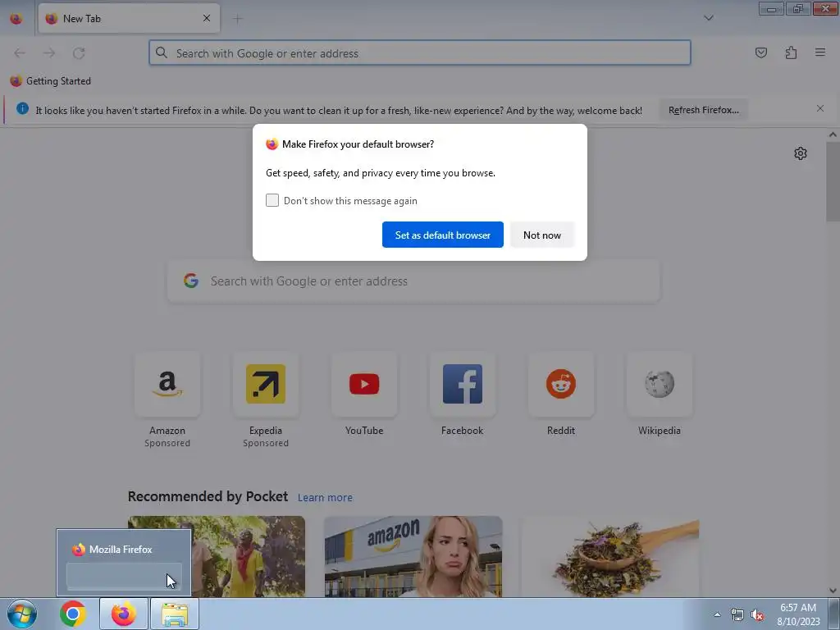Open the Amazon warehouse Pocket story
This screenshot has height=630, width=840.
(413, 557)
